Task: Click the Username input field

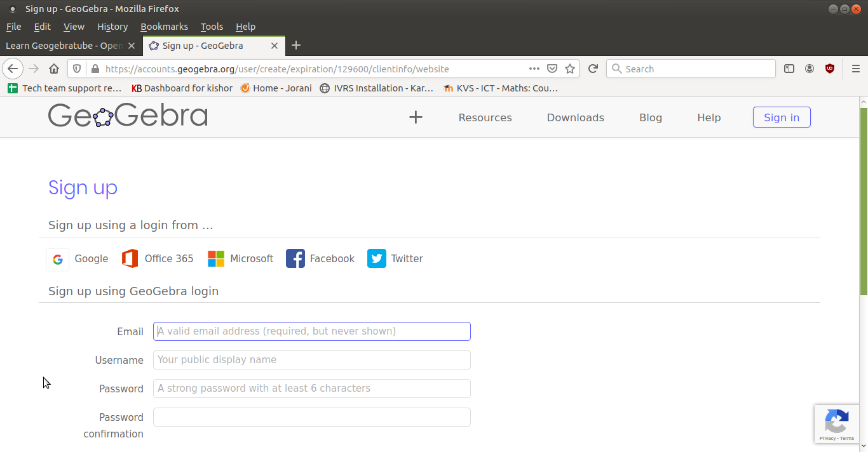Action: pos(311,360)
